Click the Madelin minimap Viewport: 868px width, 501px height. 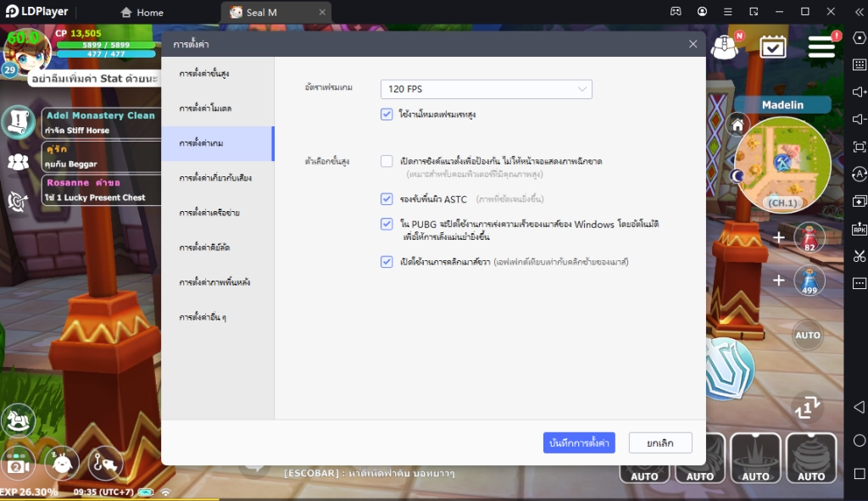click(x=782, y=164)
